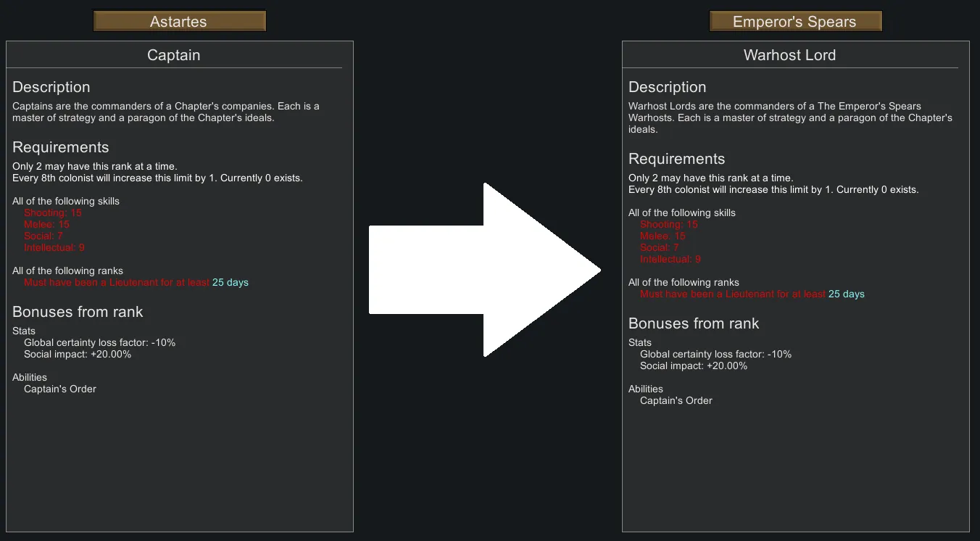The height and width of the screenshot is (541, 980).
Task: Click cyan 25 days text under Warhost Lord
Action: coord(846,294)
